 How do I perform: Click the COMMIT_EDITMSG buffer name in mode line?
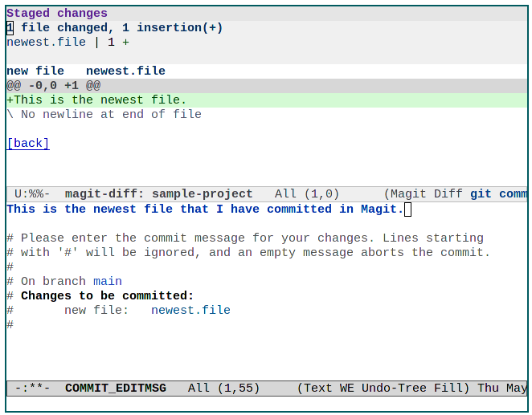[x=116, y=389]
